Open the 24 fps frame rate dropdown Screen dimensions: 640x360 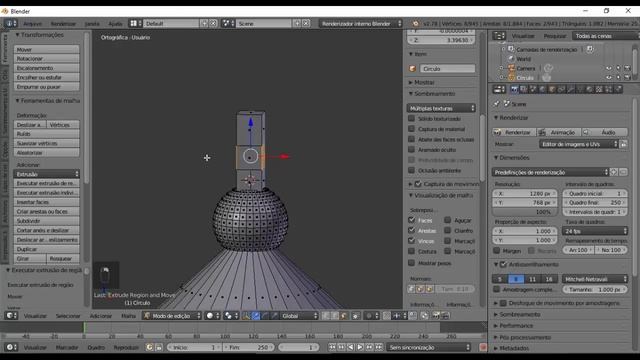(595, 231)
